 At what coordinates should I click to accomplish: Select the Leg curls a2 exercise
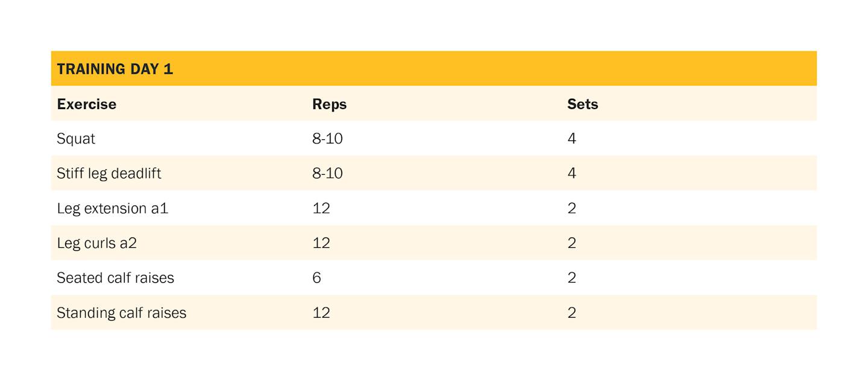click(96, 243)
